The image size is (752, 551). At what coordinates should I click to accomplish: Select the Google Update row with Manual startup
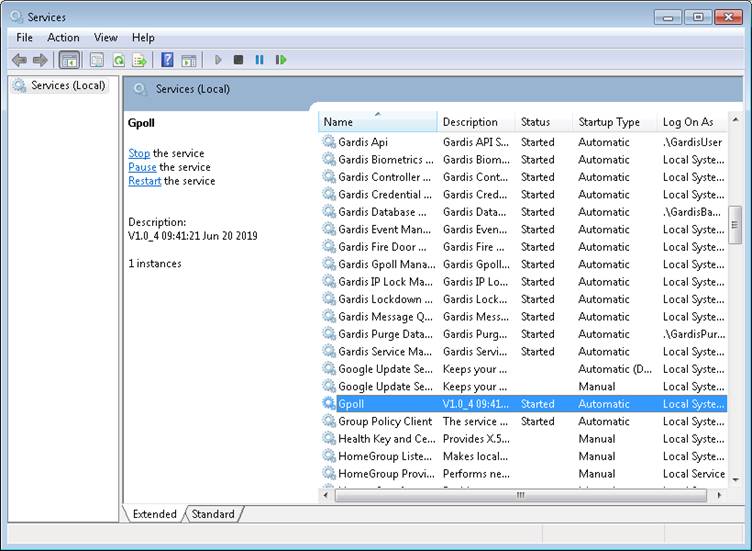click(x=524, y=387)
